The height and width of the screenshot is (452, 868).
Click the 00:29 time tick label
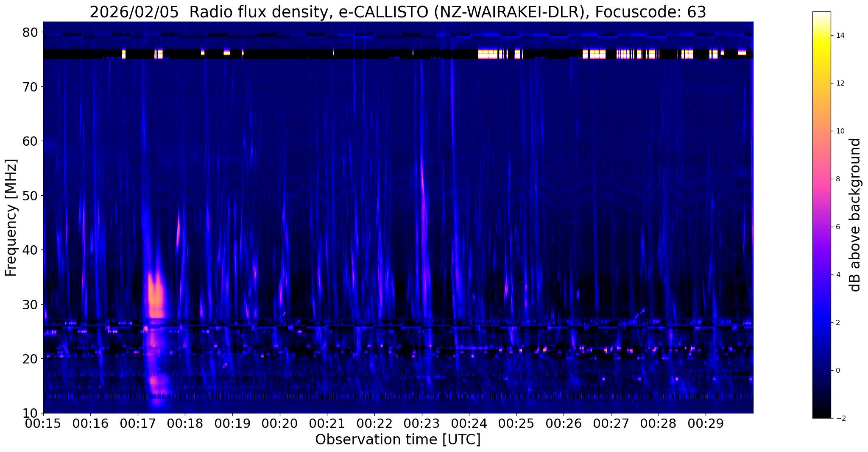click(x=706, y=423)
